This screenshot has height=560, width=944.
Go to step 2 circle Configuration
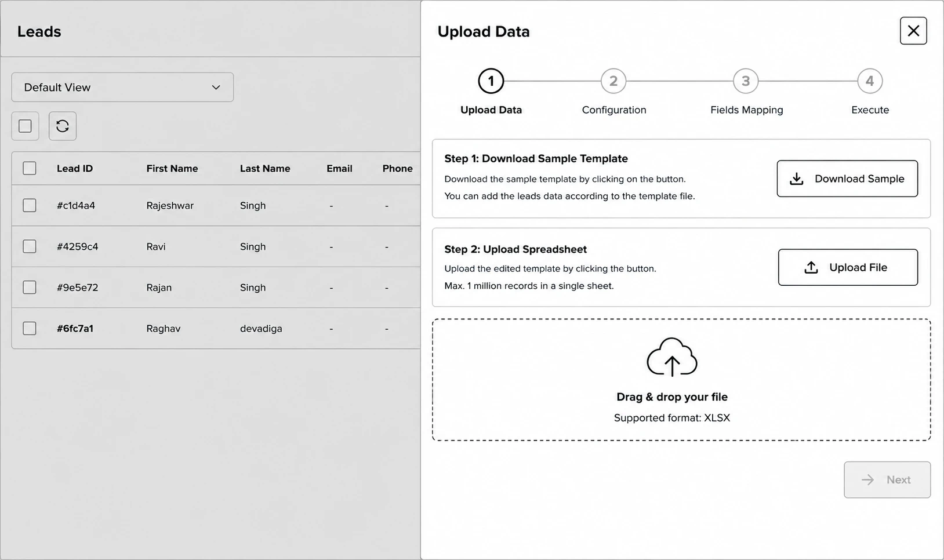click(613, 81)
